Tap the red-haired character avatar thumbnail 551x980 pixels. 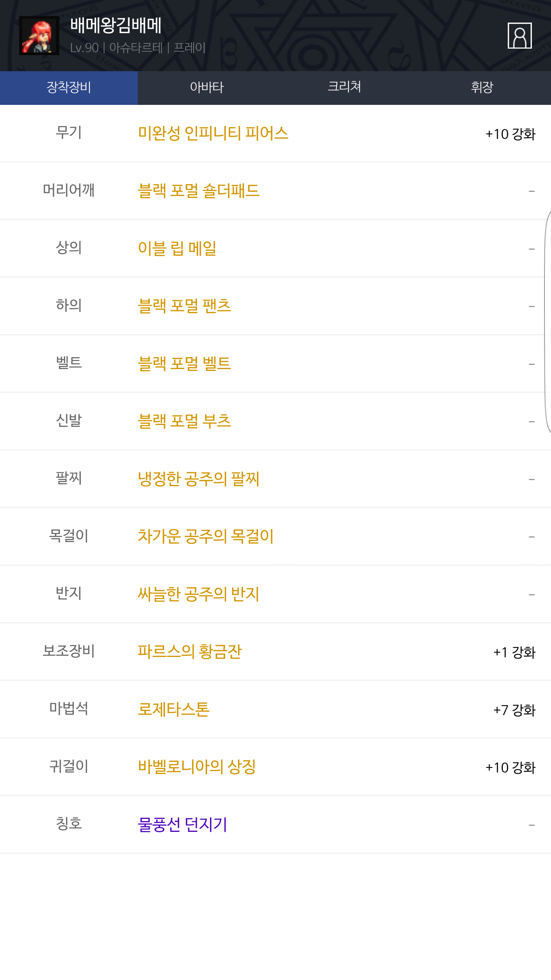click(39, 36)
